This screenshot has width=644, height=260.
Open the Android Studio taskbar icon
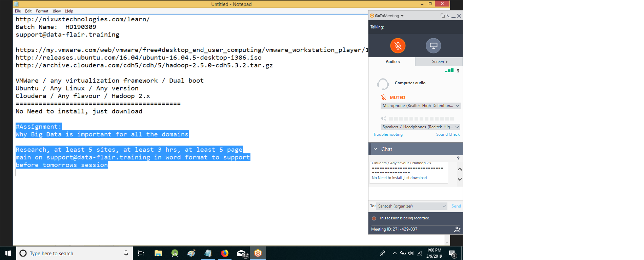point(175,253)
